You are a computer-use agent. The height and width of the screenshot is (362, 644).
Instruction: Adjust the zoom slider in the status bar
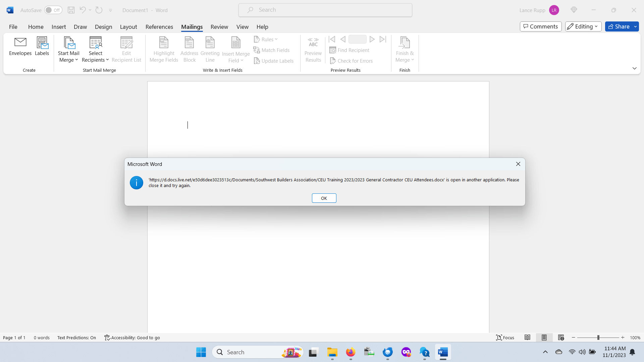(x=598, y=338)
